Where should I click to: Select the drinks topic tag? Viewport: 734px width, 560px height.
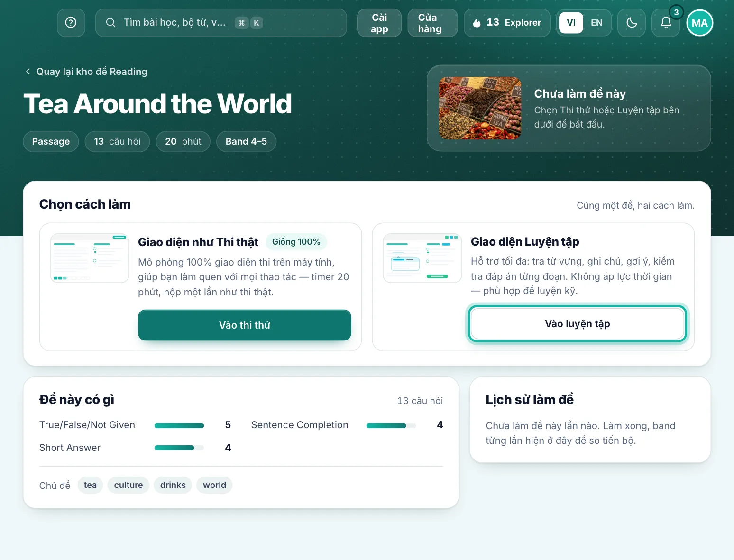pyautogui.click(x=173, y=485)
